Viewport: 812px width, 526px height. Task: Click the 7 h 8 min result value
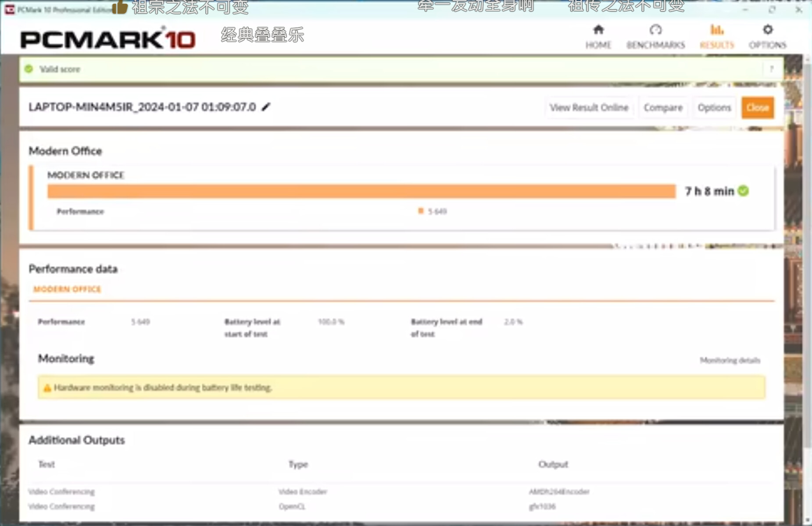click(709, 192)
